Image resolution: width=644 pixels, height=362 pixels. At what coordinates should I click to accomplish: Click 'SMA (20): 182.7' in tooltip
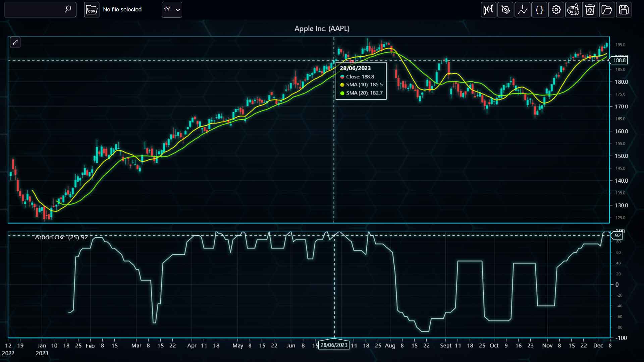(x=364, y=93)
